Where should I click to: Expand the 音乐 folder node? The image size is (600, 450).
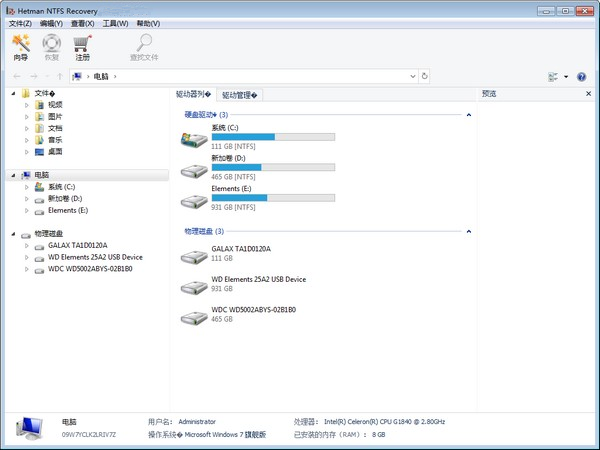click(27, 140)
